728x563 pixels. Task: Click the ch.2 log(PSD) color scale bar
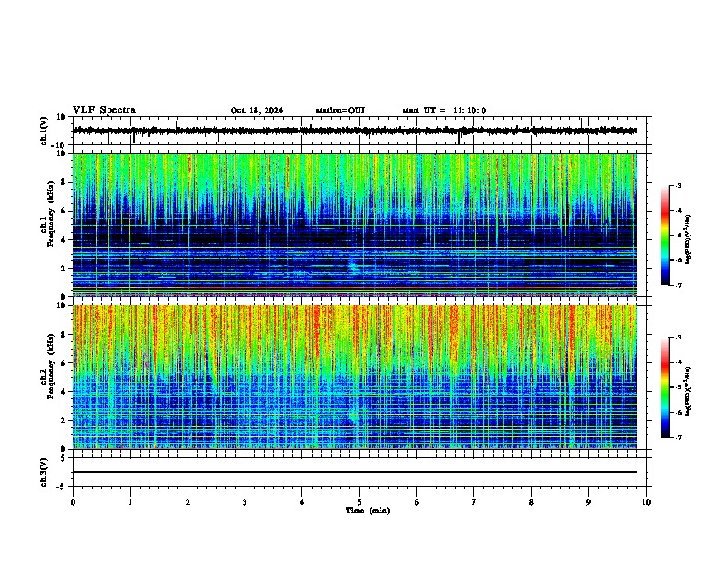(x=665, y=387)
